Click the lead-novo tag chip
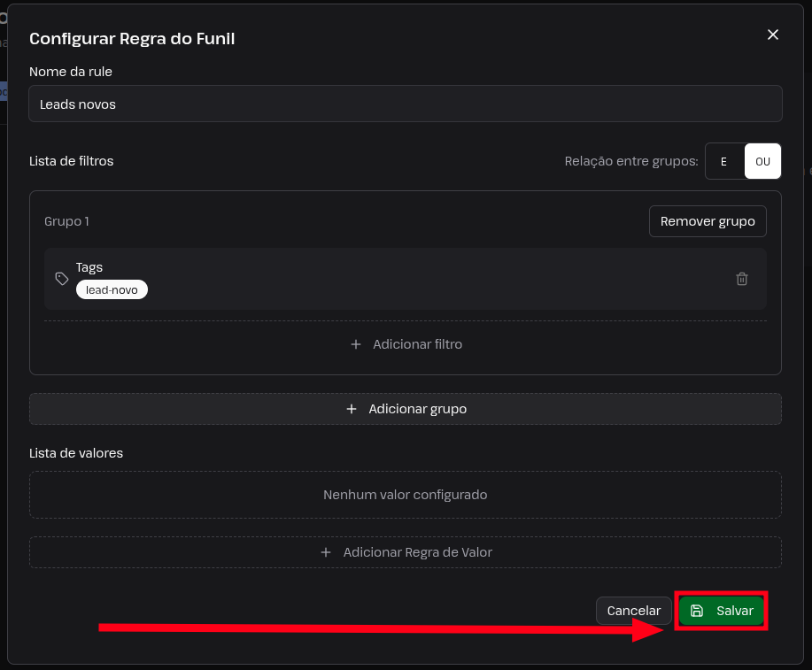The image size is (812, 670). [112, 290]
